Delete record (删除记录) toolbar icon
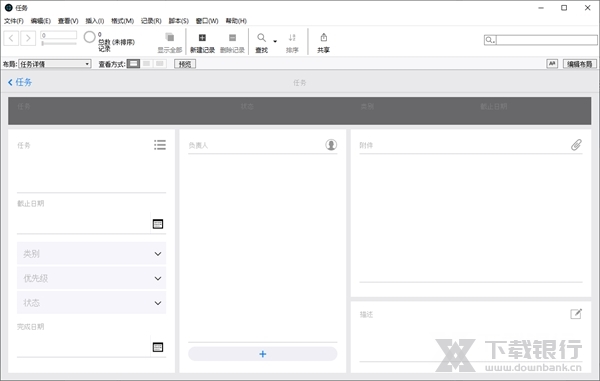This screenshot has width=600, height=381. (x=232, y=42)
